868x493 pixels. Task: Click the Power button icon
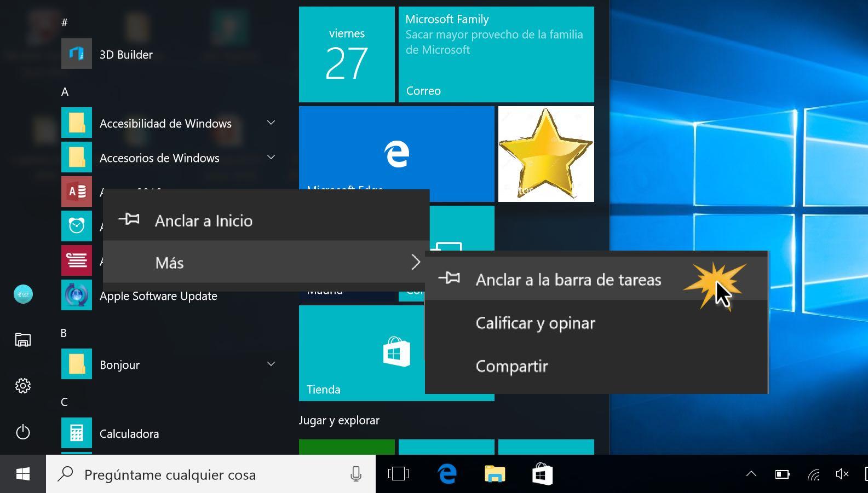(x=23, y=432)
